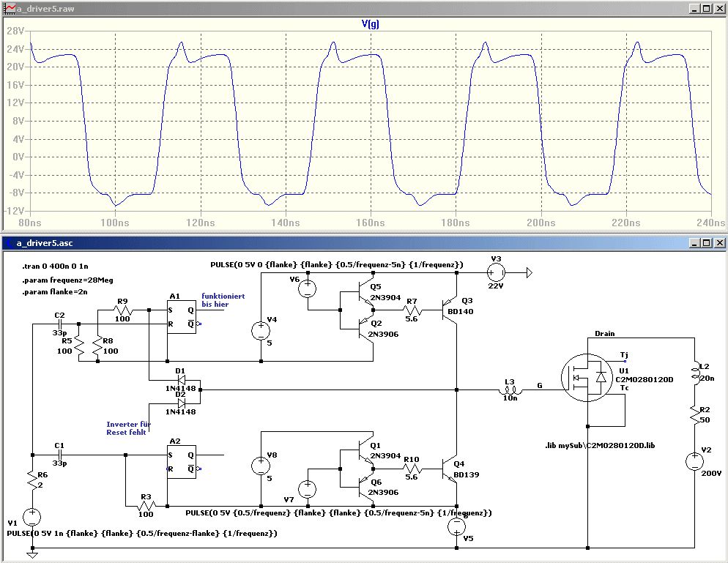Select the V3 22V voltage source
The width and height of the screenshot is (728, 563).
tap(496, 273)
